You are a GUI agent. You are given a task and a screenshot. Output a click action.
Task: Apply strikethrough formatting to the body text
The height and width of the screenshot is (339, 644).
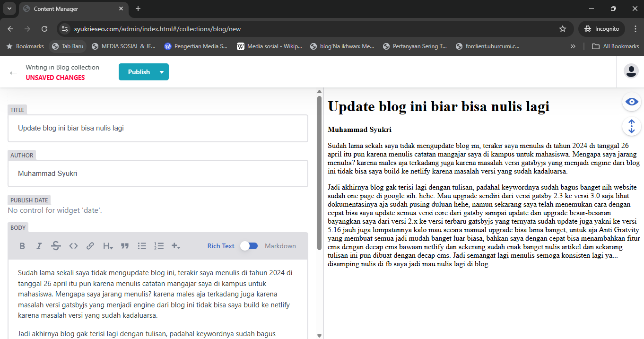tap(56, 246)
